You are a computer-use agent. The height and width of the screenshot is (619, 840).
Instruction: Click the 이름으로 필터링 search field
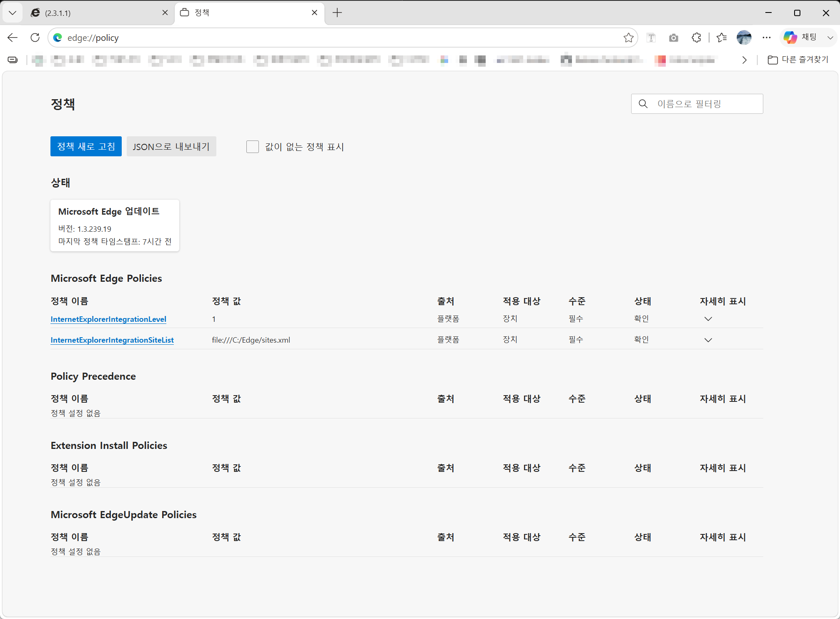point(697,104)
